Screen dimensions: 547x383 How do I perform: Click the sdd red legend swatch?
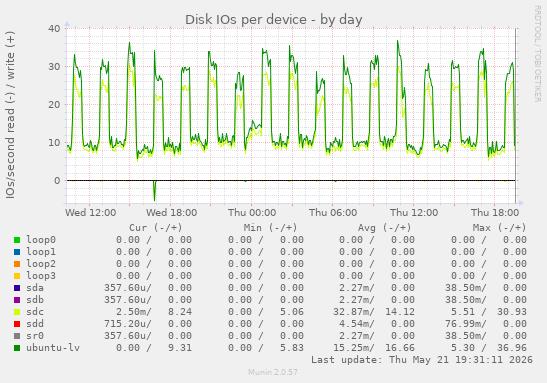(17, 324)
